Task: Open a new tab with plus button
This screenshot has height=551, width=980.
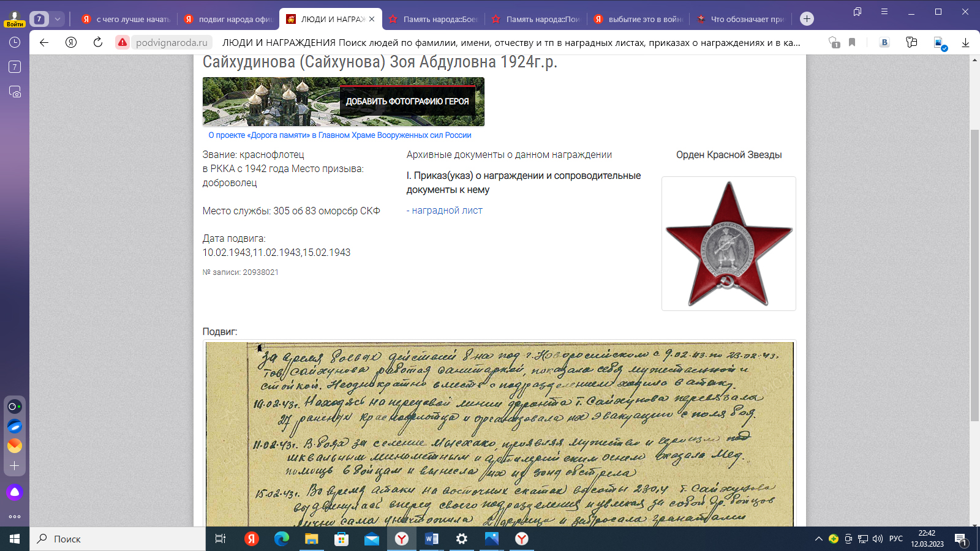Action: pyautogui.click(x=807, y=19)
